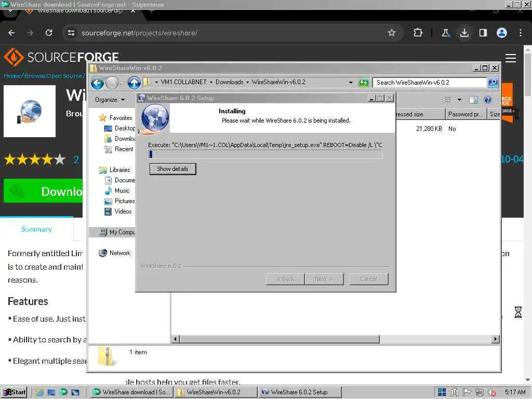
Task: Open the SourceForge hamburger menu
Action: (511, 58)
